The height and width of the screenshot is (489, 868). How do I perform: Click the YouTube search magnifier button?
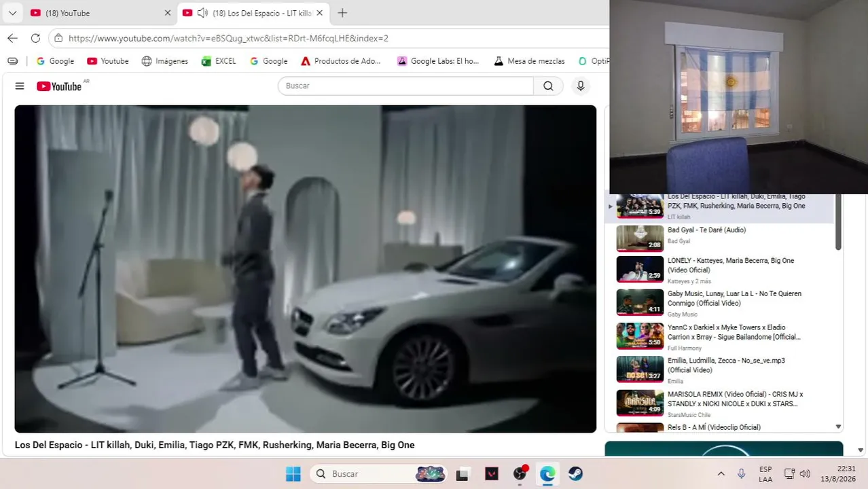click(x=548, y=86)
